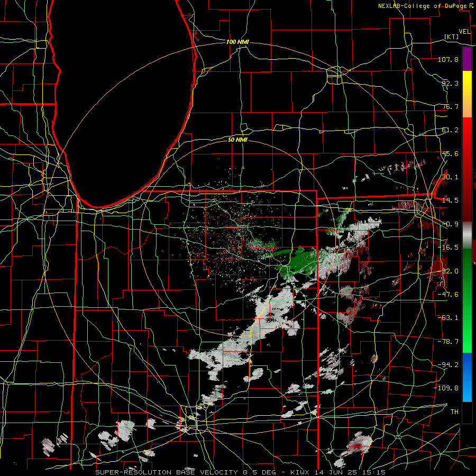Click the -16.5 velocity scale value

coord(448,248)
